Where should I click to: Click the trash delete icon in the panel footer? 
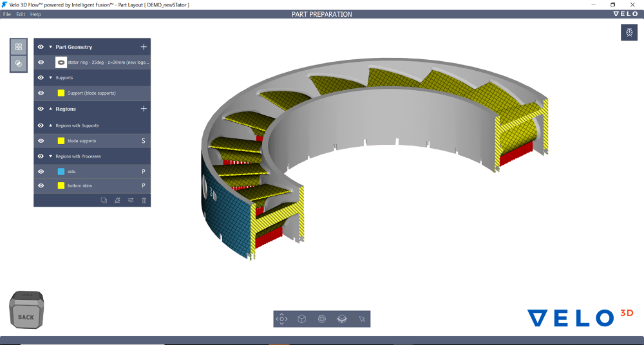[144, 200]
